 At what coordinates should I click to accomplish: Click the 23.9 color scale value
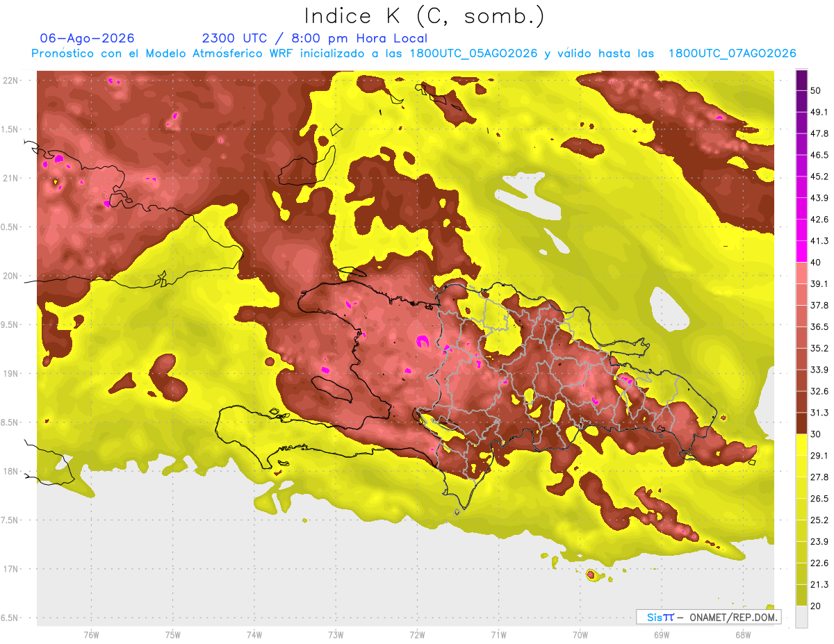coord(819,542)
